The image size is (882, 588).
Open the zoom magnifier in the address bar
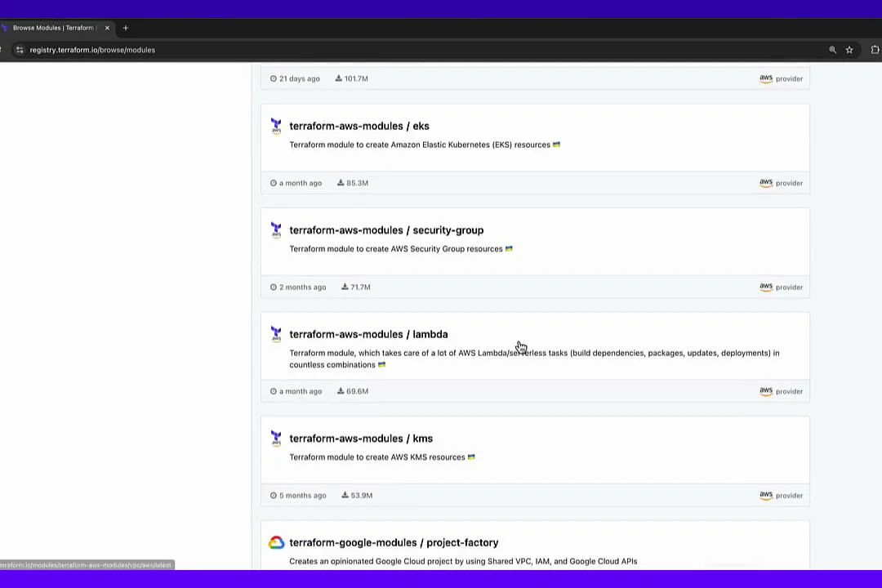click(832, 50)
